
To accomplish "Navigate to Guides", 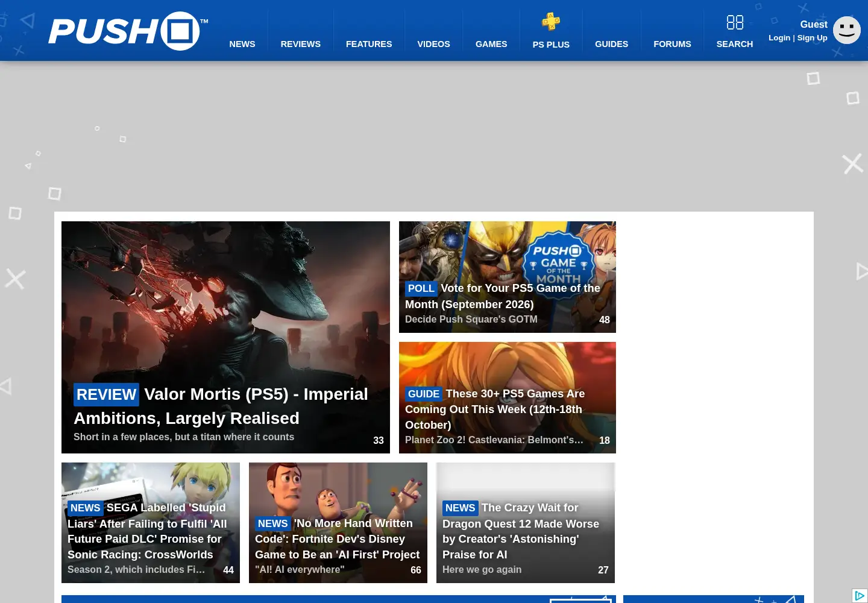I will point(612,44).
